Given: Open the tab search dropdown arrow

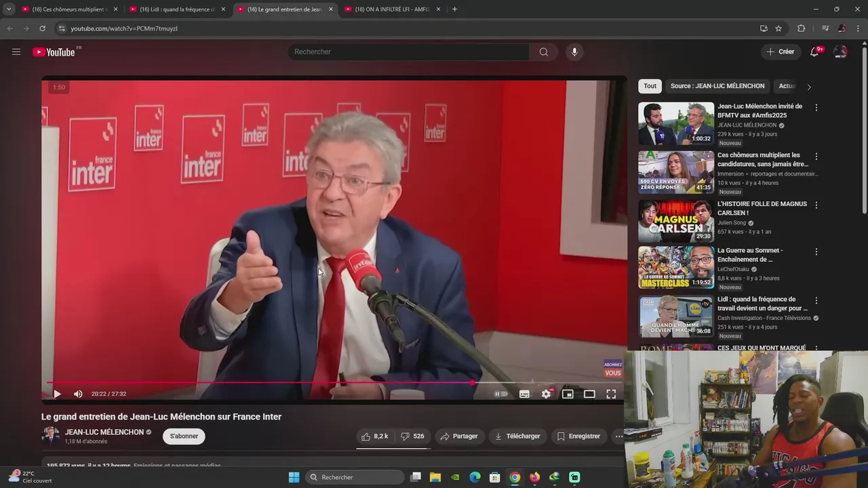Looking at the screenshot, I should point(8,9).
